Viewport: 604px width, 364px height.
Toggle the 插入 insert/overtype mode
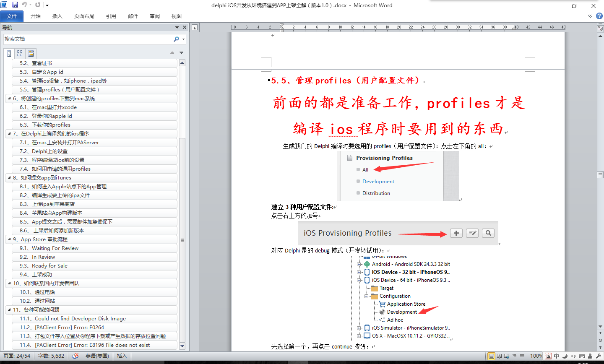coord(122,356)
